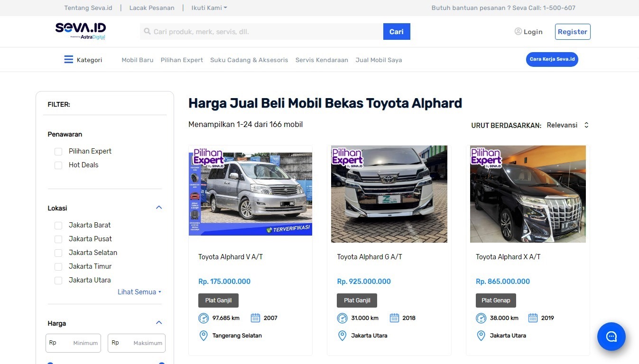Click Plat Ganjil tag on Alphard G card

357,300
